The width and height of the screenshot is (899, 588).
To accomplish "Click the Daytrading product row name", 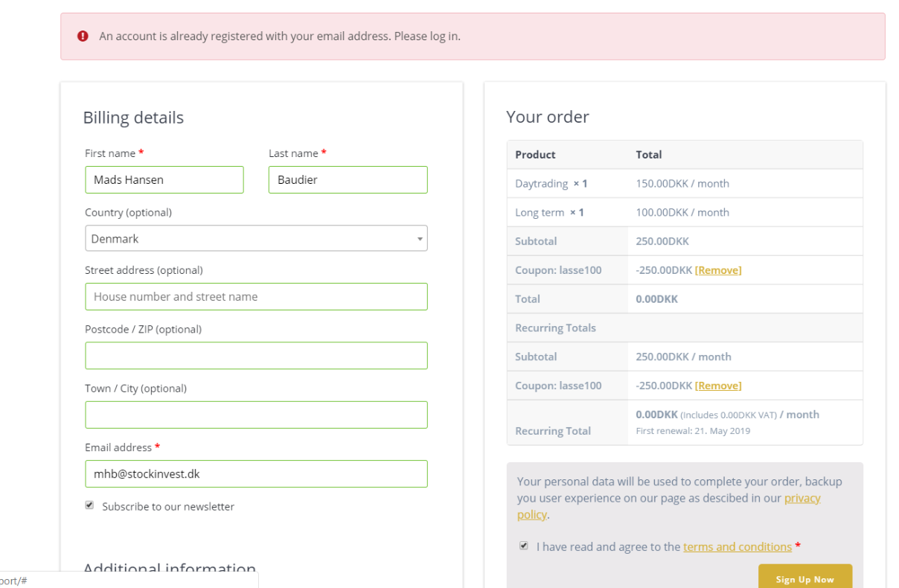I will (541, 183).
